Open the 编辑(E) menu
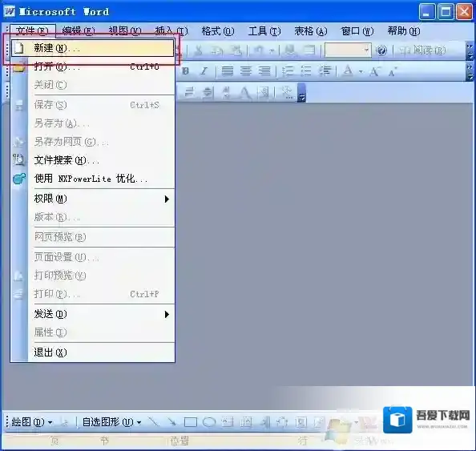Image resolution: width=476 pixels, height=451 pixels. 79,30
